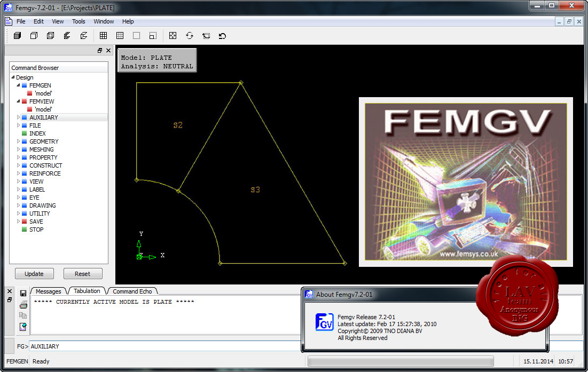Click the print icon in messages panel

23,304
